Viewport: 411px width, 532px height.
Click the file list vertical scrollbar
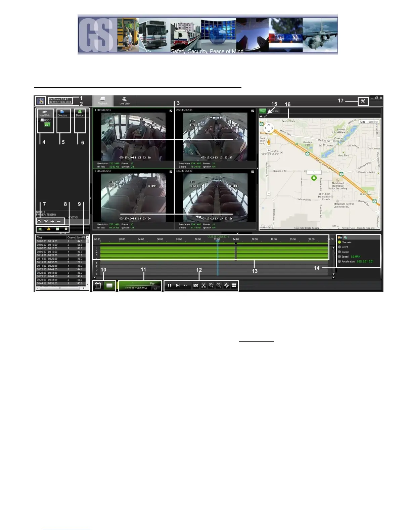click(88, 261)
